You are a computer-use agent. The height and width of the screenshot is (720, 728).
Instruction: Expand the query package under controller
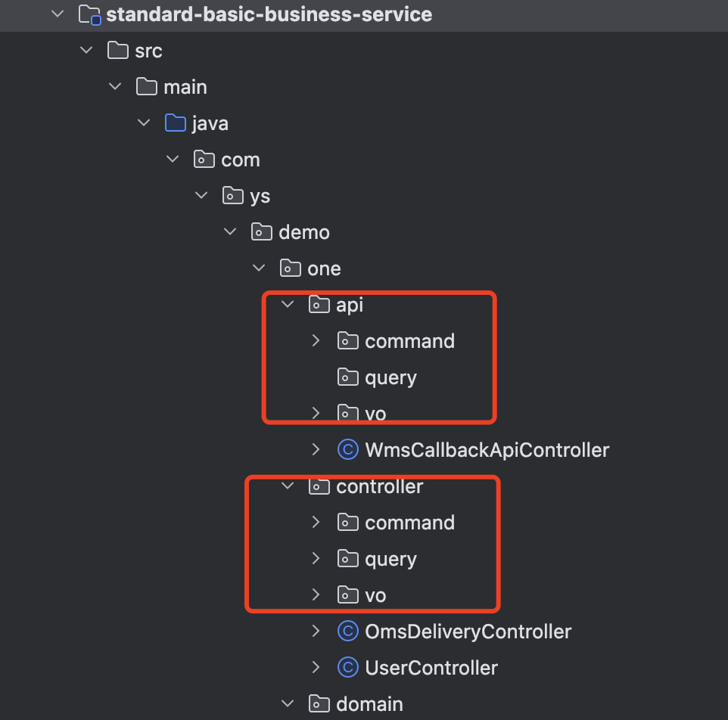pos(316,558)
